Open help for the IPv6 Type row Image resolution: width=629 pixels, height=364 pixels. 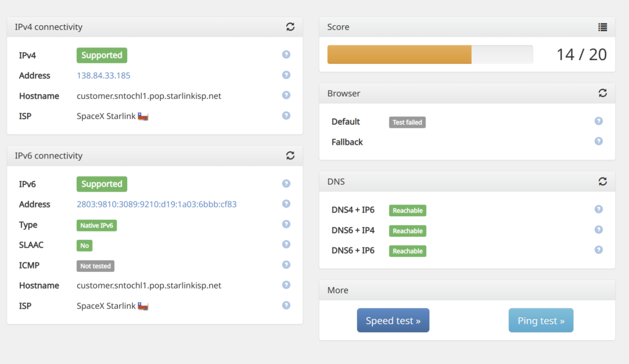coord(286,224)
